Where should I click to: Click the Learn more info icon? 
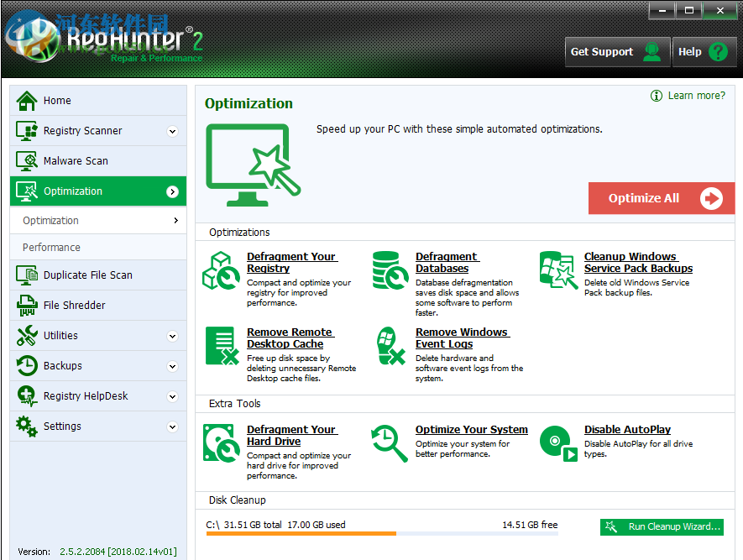pos(657,96)
